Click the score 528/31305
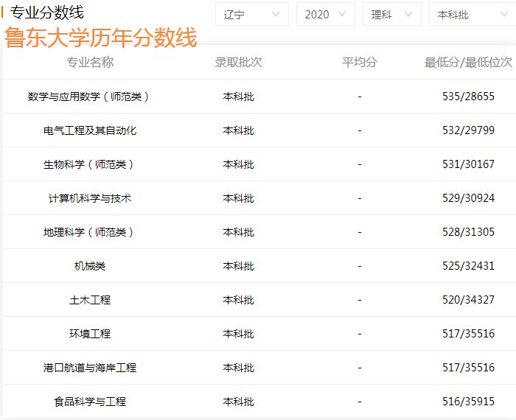 pos(468,232)
